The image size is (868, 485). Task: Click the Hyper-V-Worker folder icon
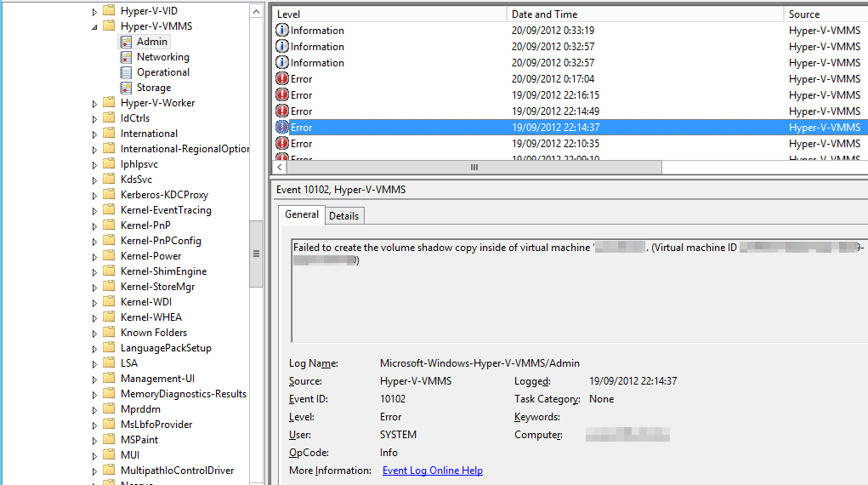click(x=110, y=103)
